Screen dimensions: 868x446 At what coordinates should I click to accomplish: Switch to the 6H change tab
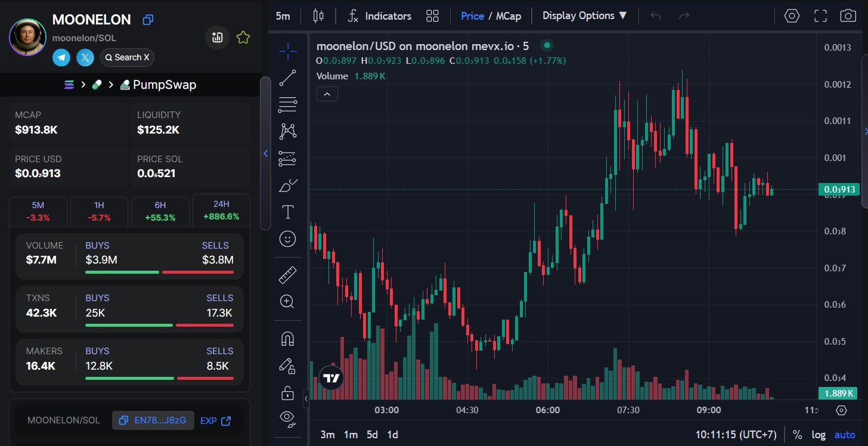[160, 211]
